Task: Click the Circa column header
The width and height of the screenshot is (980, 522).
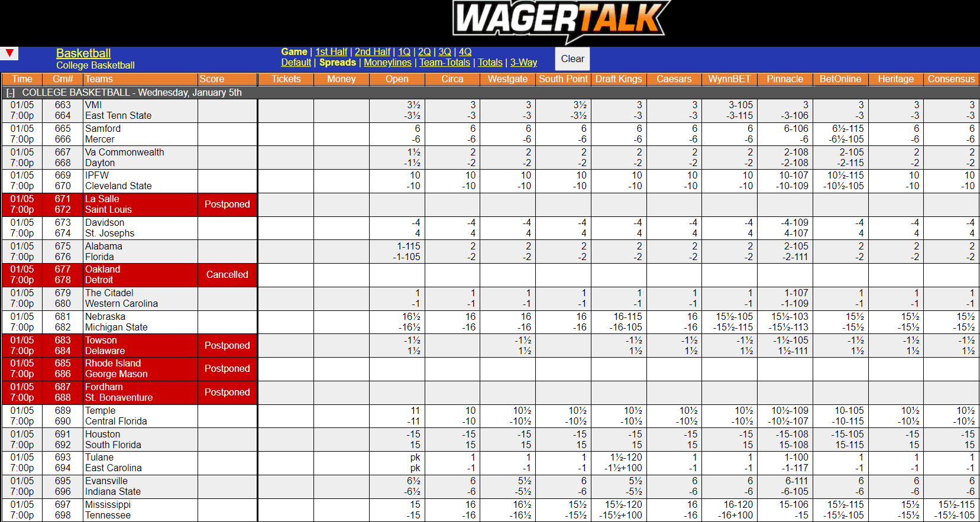Action: (x=452, y=79)
